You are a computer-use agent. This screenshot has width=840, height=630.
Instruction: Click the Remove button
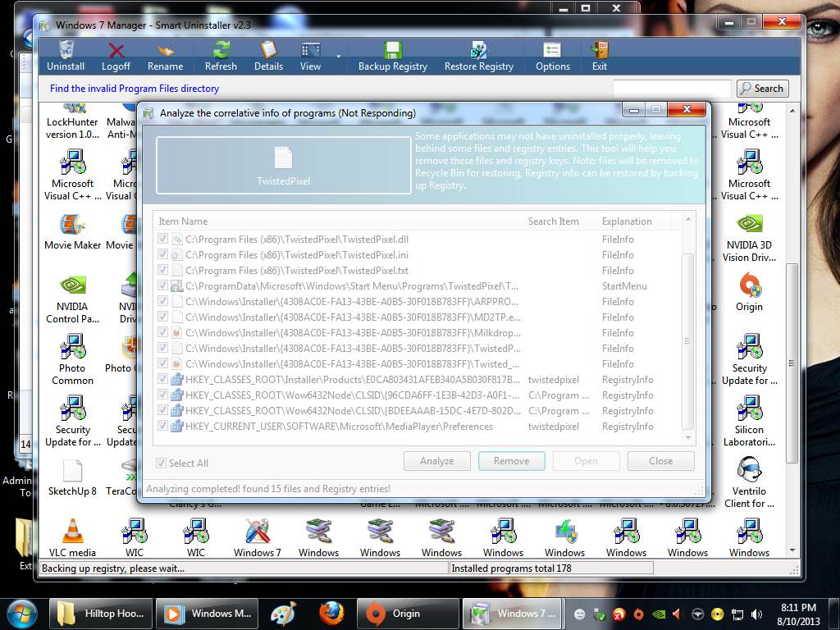pos(511,461)
